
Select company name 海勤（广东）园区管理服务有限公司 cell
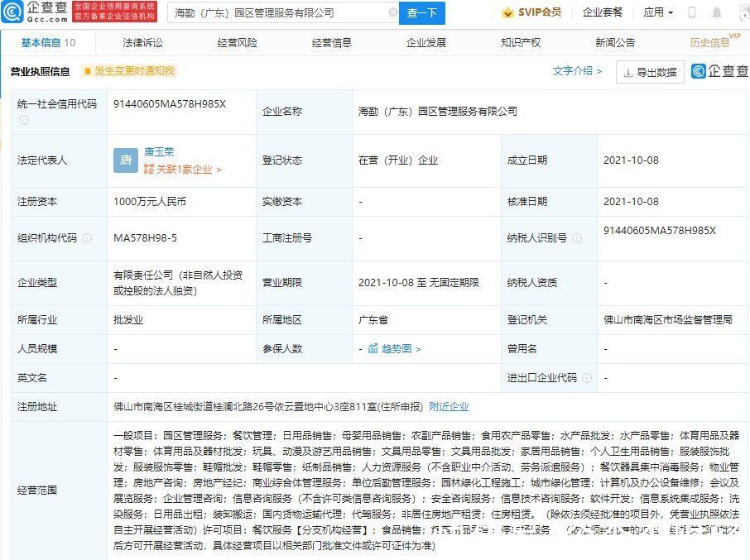[438, 112]
